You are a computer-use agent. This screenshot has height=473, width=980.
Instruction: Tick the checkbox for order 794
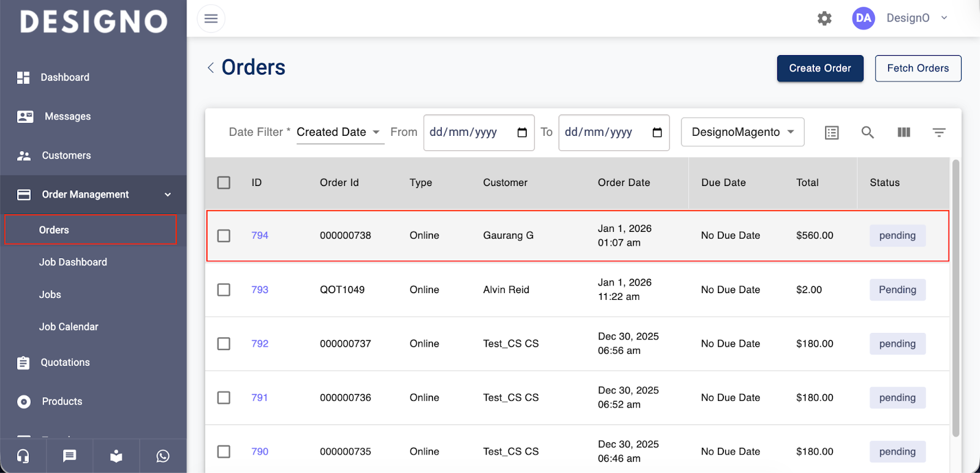(224, 236)
